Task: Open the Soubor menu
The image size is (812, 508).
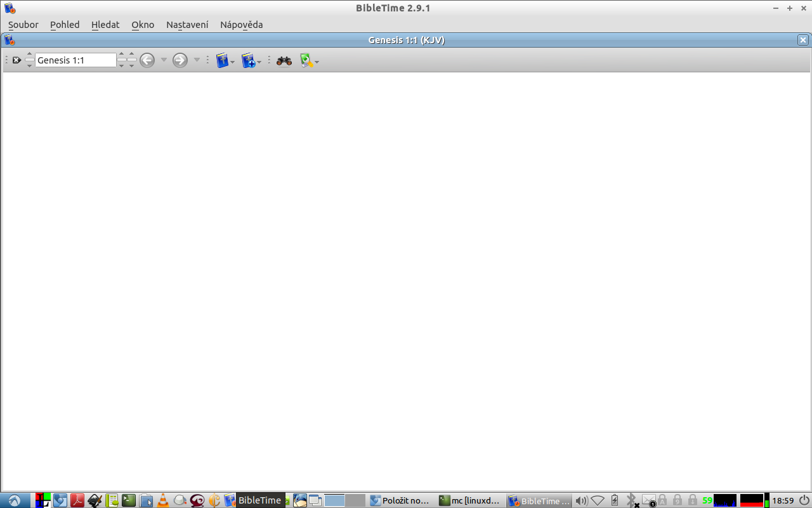Action: 23,25
